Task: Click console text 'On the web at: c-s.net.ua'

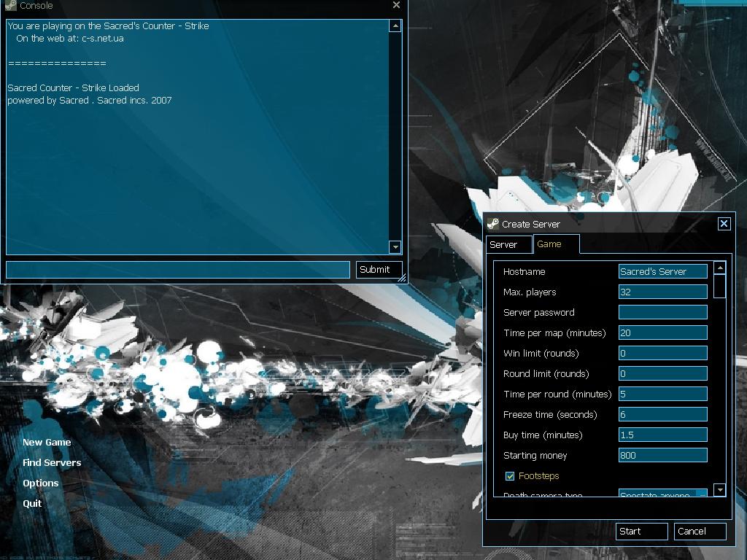Action: point(69,39)
